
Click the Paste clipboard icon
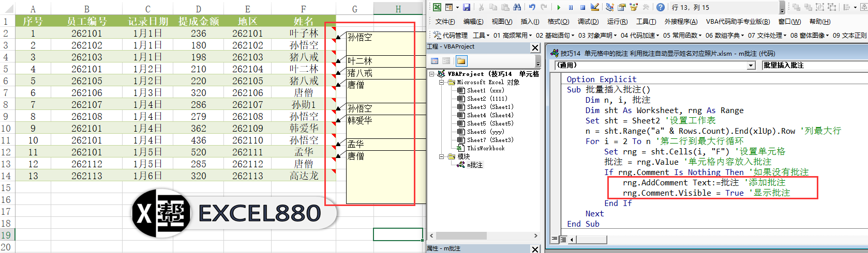(505, 7)
